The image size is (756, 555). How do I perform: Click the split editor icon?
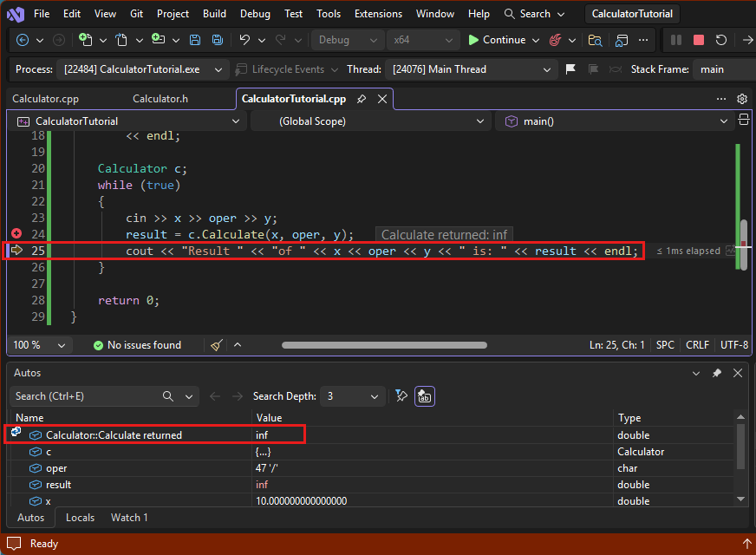[x=744, y=120]
